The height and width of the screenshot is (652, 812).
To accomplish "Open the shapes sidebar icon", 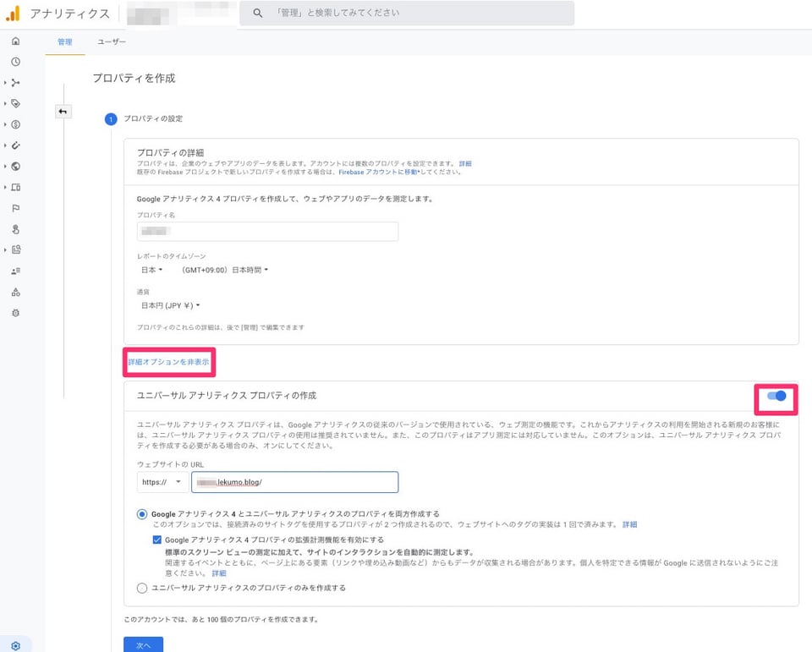I will tap(16, 292).
